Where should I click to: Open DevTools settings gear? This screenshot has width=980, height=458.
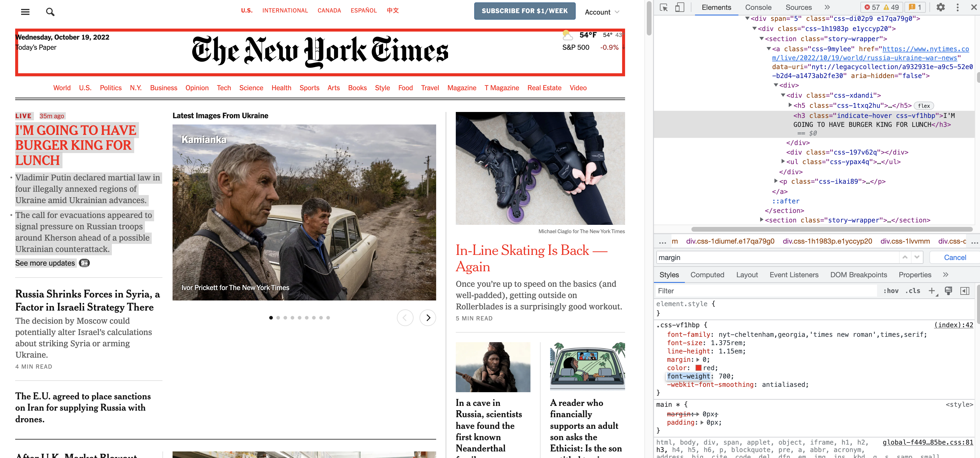coord(940,7)
